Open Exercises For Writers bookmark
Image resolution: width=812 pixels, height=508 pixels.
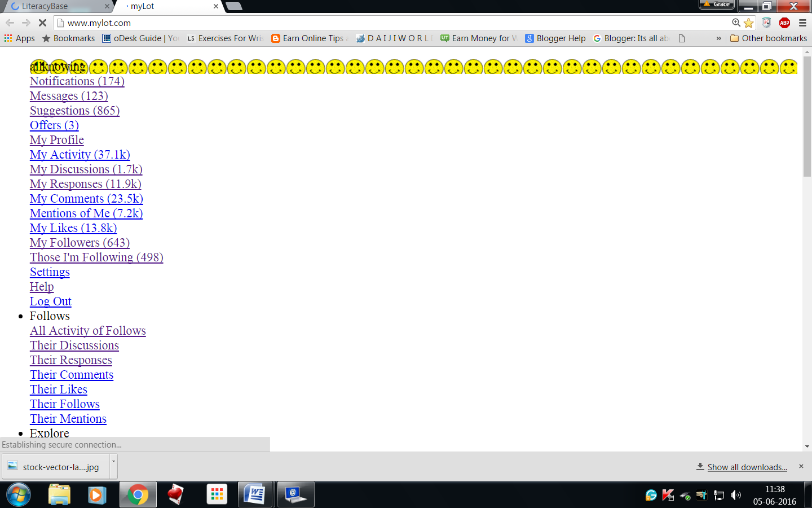click(225, 38)
